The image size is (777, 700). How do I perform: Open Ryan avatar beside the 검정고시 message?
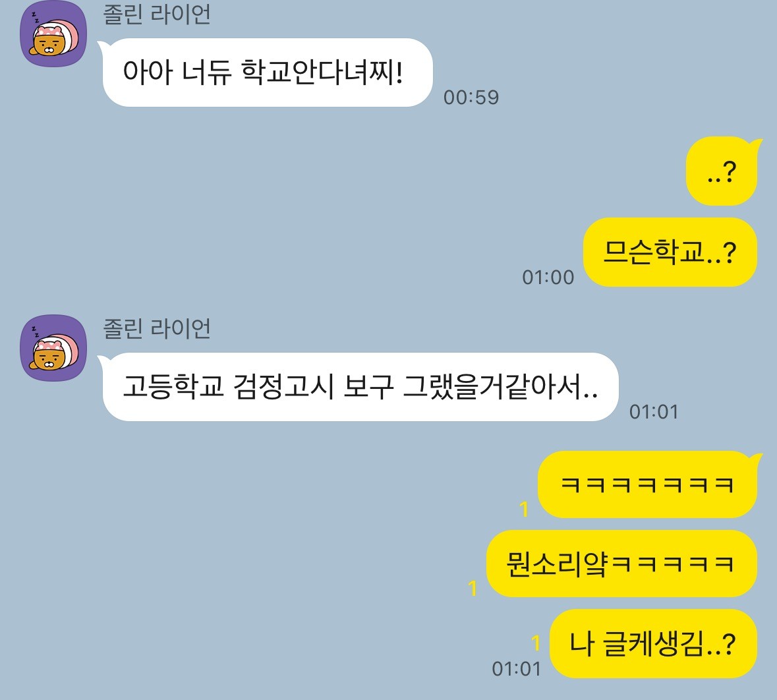(x=53, y=347)
